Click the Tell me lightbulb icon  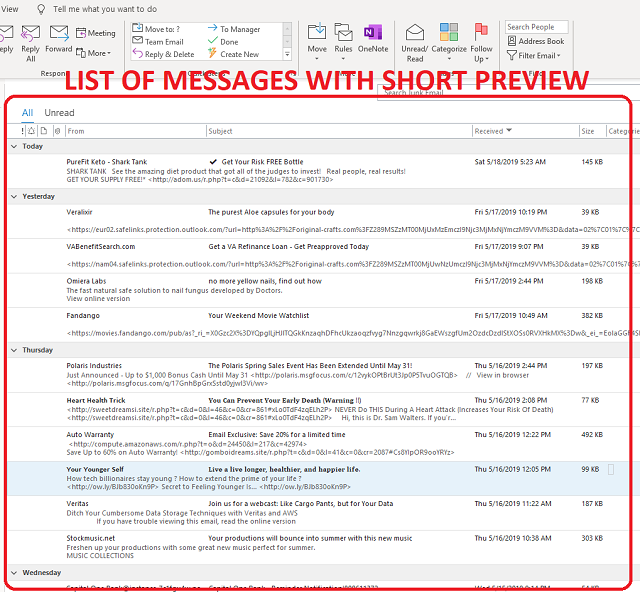coord(41,9)
